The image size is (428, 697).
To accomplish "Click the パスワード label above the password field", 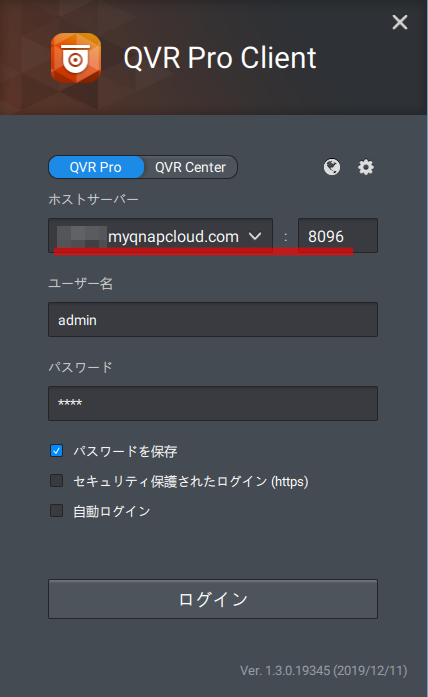I will pos(80,367).
